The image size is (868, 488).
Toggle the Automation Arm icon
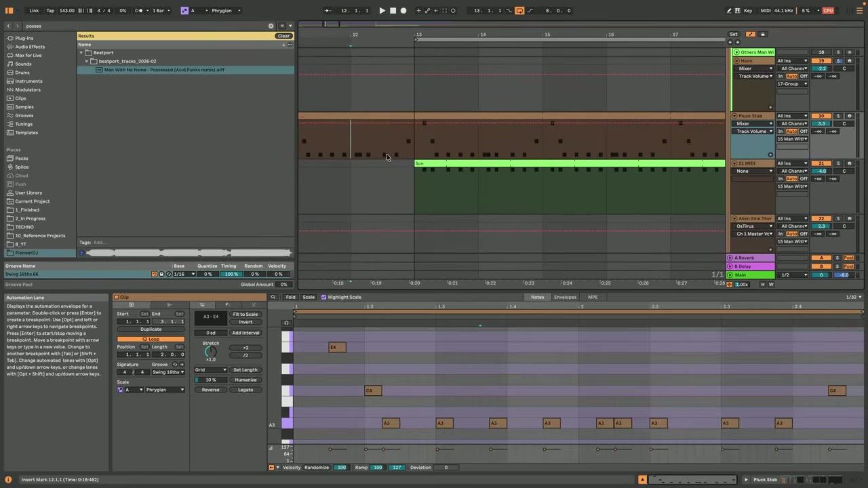pos(427,10)
